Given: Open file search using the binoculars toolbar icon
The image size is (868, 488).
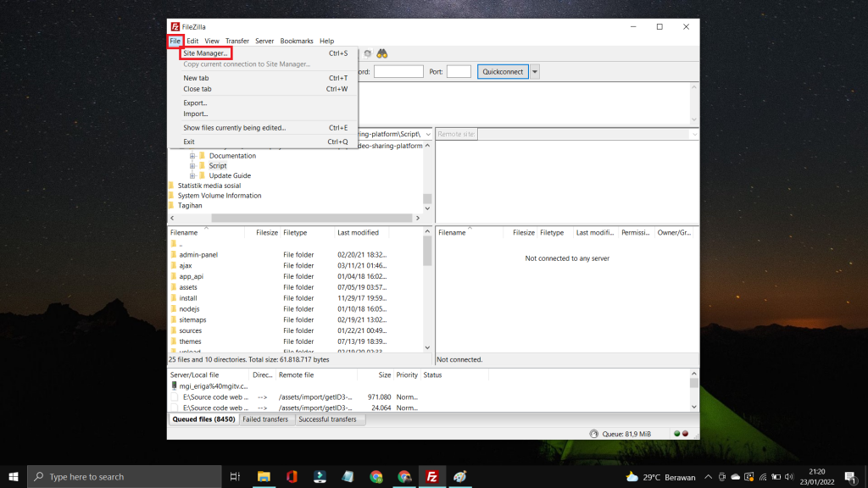Looking at the screenshot, I should 383,53.
